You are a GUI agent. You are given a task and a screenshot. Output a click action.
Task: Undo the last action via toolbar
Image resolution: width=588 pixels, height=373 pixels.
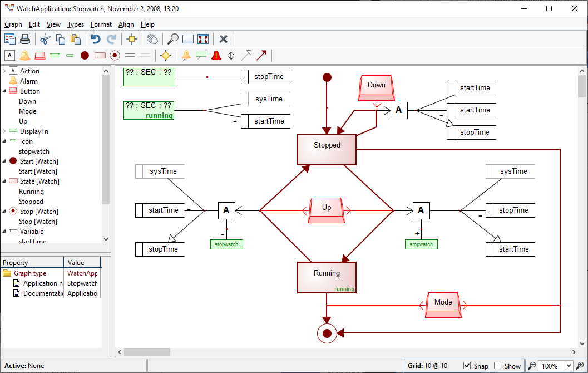[96, 39]
